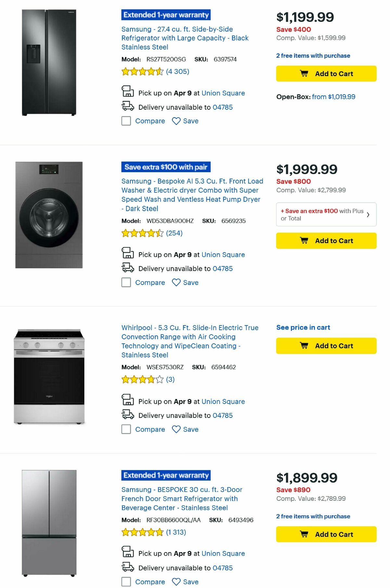
Task: Open the 2 free items with purchase offer details
Action: (313, 56)
